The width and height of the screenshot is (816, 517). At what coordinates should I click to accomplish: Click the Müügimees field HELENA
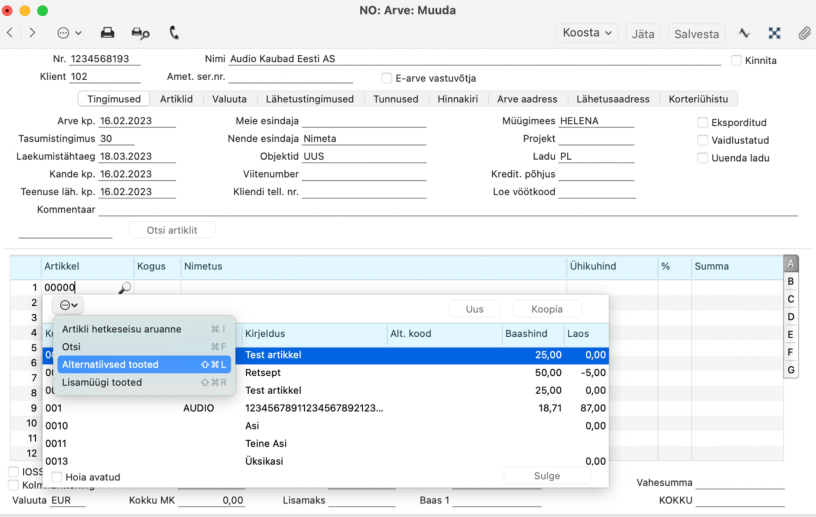point(596,121)
